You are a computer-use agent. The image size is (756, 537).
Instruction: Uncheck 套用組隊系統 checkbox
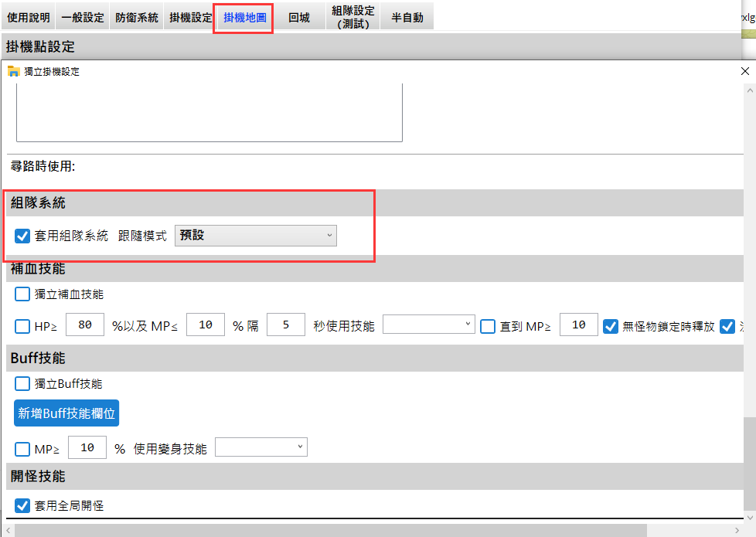point(22,236)
